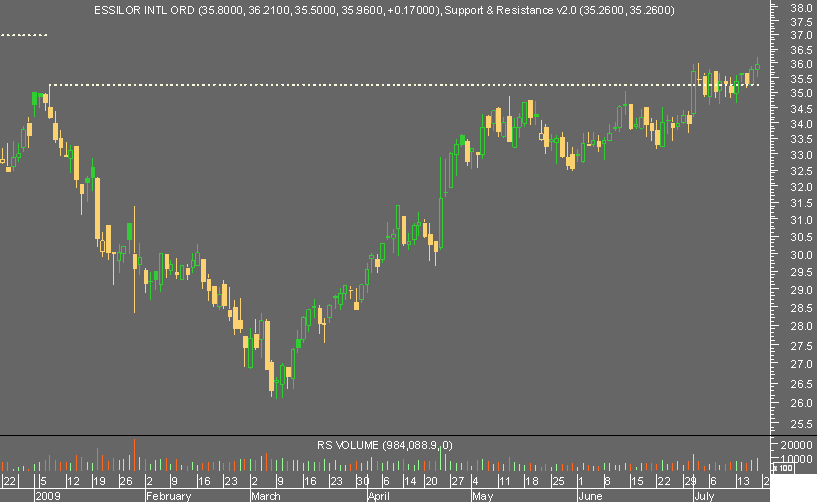
Task: Click the 27.0 price axis label
Action: (x=801, y=364)
